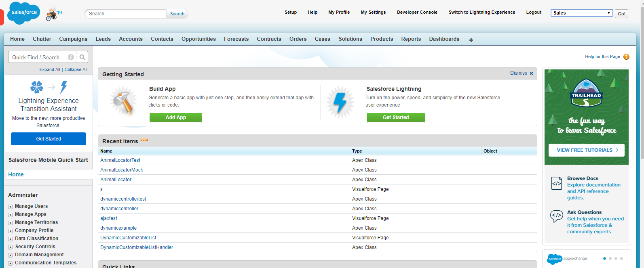The image size is (644, 268).
Task: Click the top search input field
Action: (x=126, y=14)
